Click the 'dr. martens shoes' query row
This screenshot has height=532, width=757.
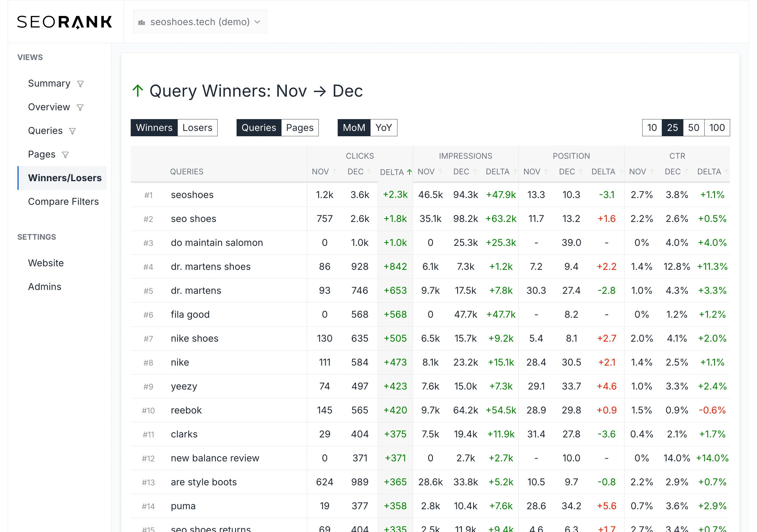210,266
